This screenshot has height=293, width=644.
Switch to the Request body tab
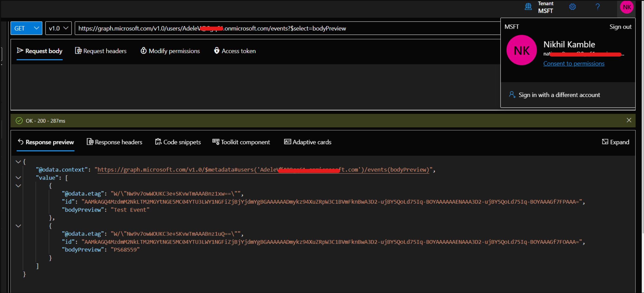pos(39,51)
